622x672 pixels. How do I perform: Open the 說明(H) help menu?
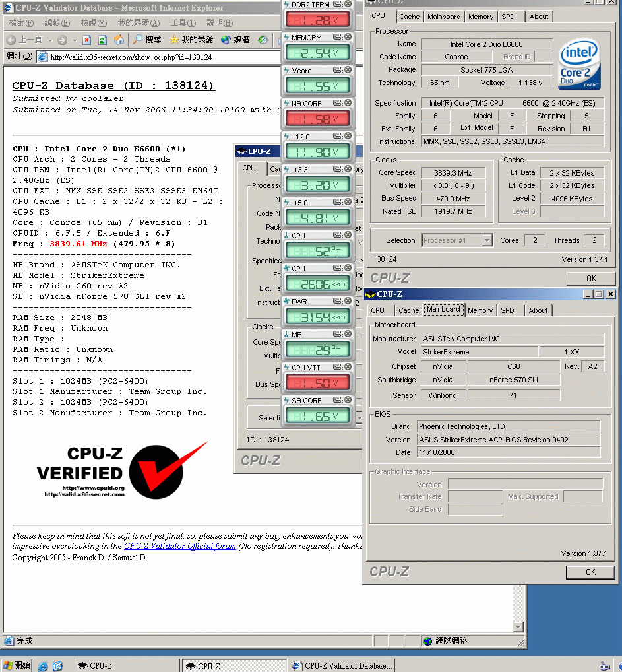[220, 22]
